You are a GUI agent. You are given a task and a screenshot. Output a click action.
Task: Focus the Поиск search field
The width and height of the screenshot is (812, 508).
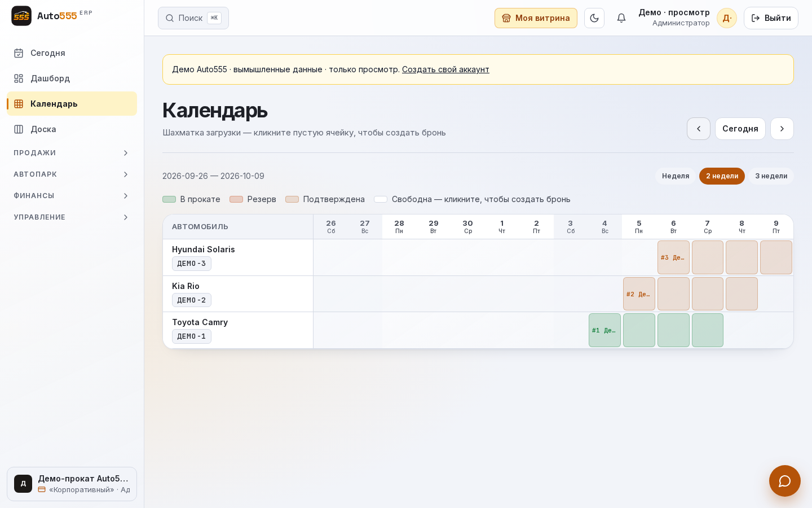[193, 18]
